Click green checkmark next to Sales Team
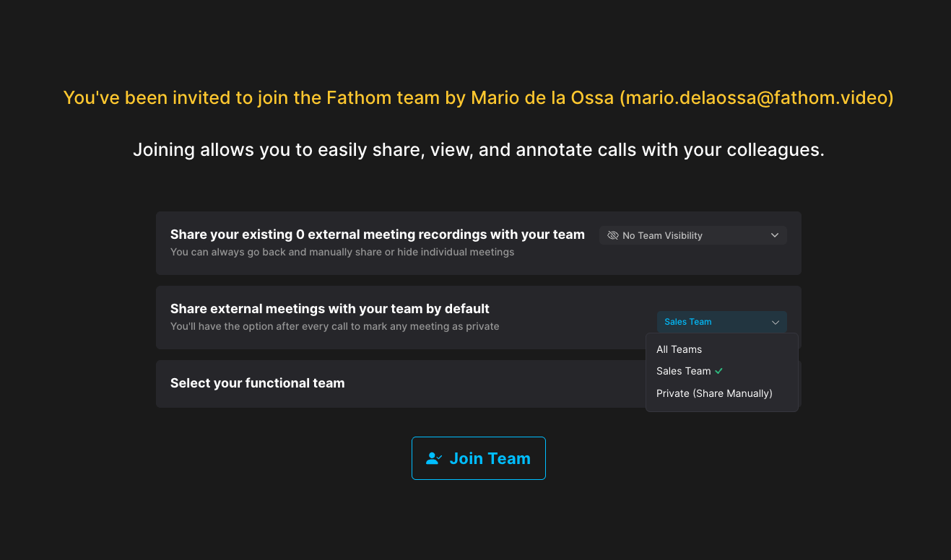951x560 pixels. click(x=718, y=371)
